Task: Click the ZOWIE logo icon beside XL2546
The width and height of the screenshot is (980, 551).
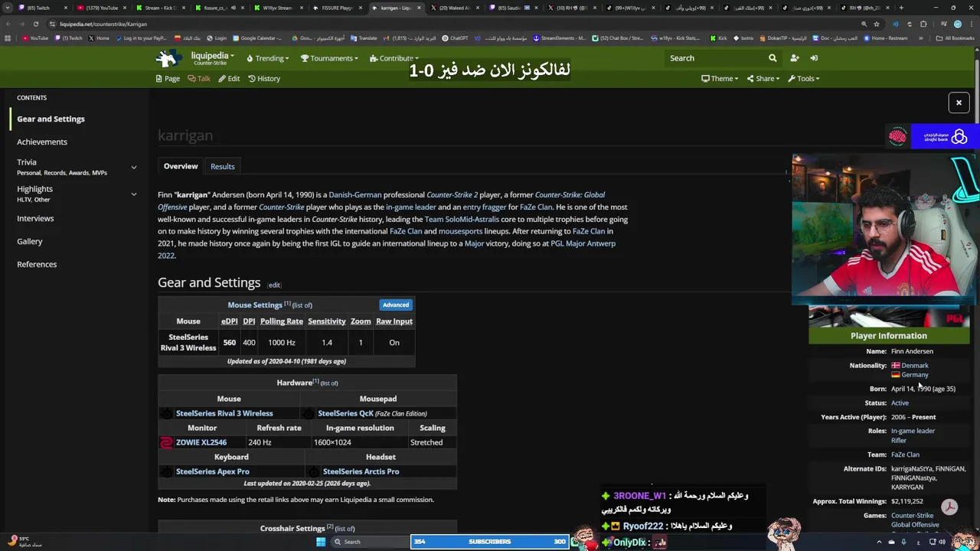Action: [166, 442]
